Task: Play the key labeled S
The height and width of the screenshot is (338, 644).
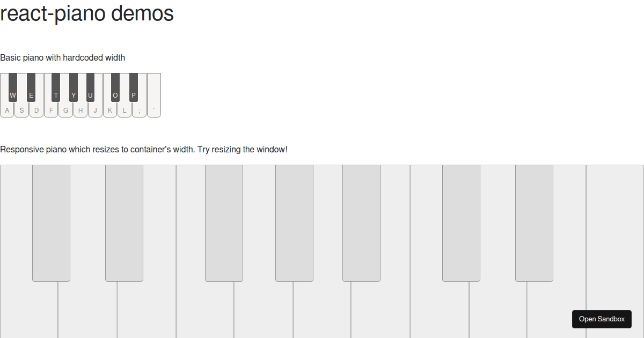Action: (x=21, y=107)
